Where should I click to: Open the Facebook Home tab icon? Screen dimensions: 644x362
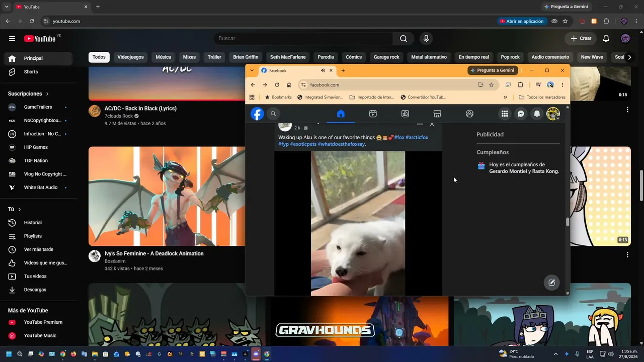(x=341, y=114)
